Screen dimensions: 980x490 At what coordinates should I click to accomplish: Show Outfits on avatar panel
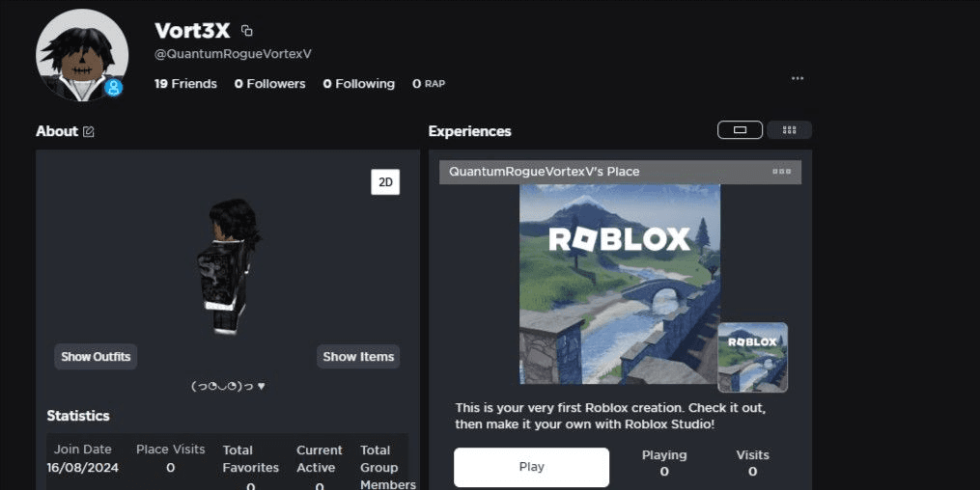tap(96, 357)
